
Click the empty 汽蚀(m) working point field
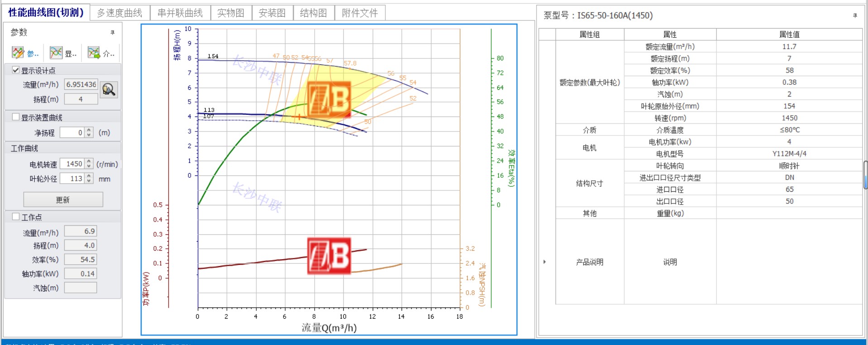tap(81, 287)
